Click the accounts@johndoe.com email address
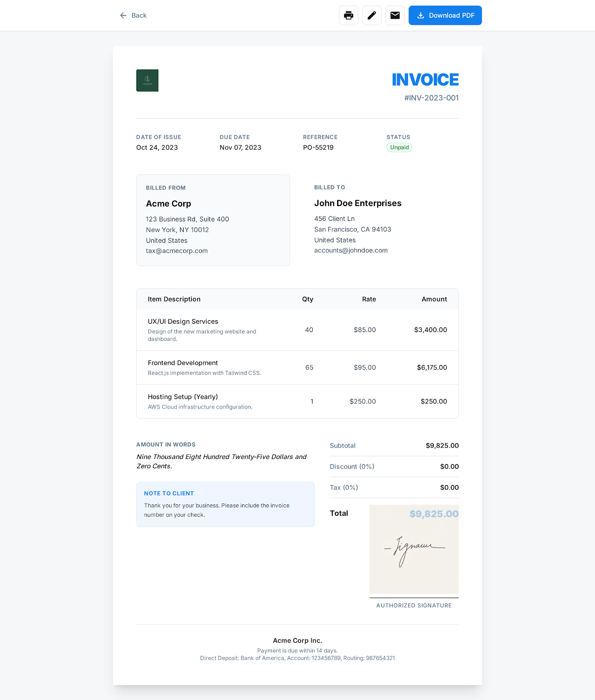Screen dimensions: 595x700 coord(351,250)
